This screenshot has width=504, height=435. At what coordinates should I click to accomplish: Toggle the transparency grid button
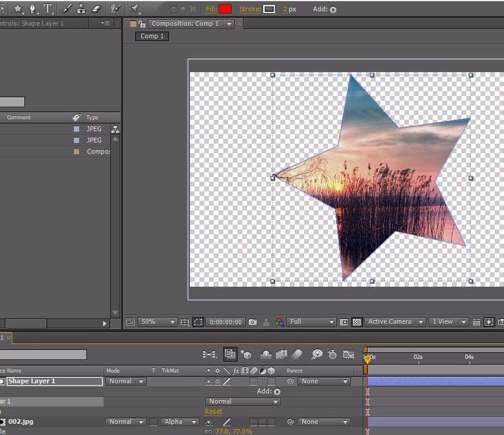point(357,322)
